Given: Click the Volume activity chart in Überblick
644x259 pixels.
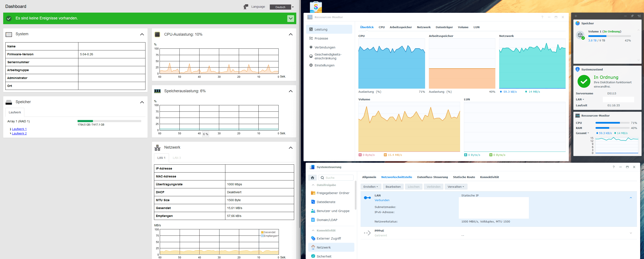Looking at the screenshot, I should click(x=409, y=127).
